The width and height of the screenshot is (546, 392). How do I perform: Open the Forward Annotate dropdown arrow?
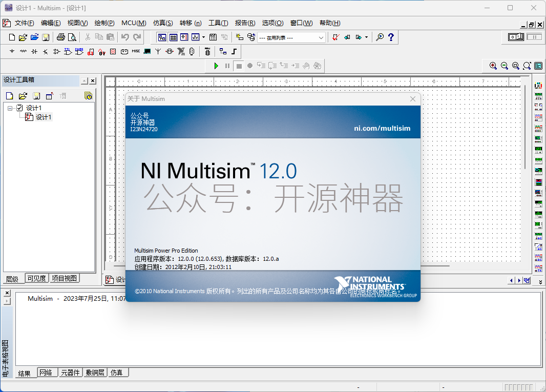(367, 37)
